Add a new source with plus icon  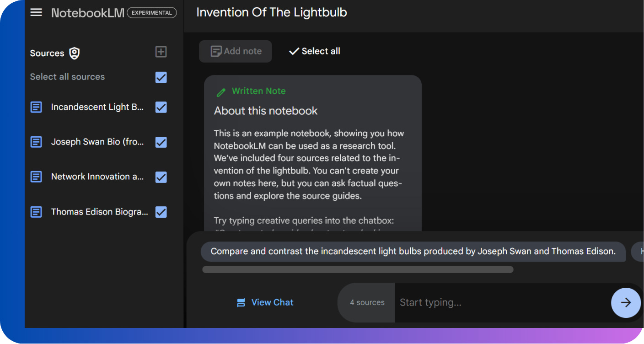[161, 52]
